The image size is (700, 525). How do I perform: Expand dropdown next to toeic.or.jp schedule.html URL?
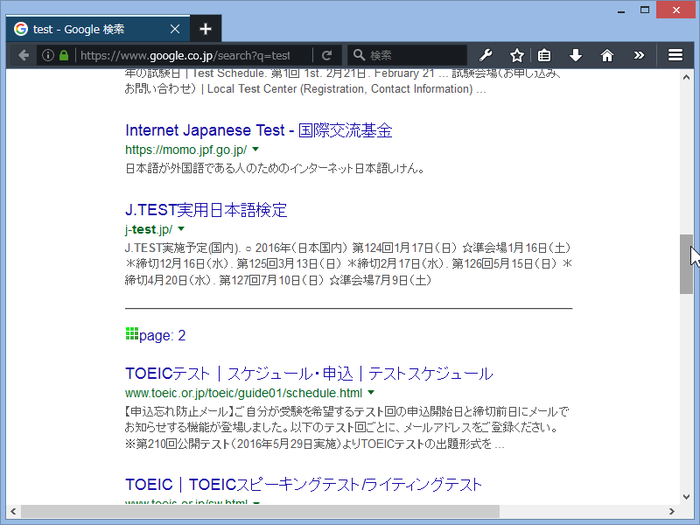(x=370, y=393)
